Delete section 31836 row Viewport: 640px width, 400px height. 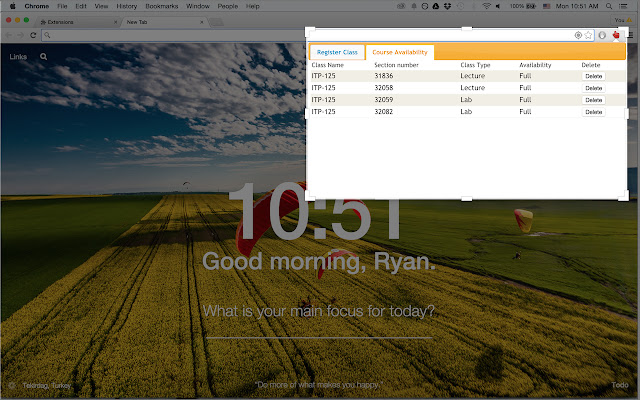tap(593, 76)
